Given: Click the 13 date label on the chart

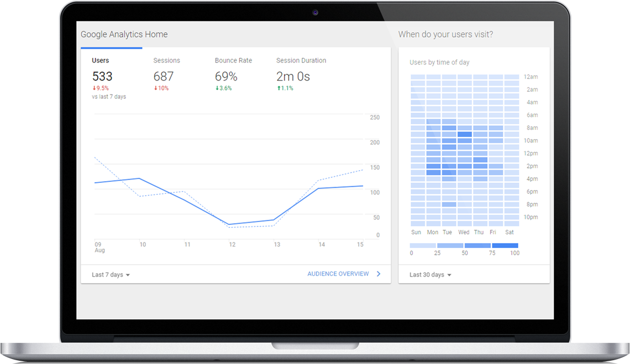Looking at the screenshot, I should (x=277, y=244).
